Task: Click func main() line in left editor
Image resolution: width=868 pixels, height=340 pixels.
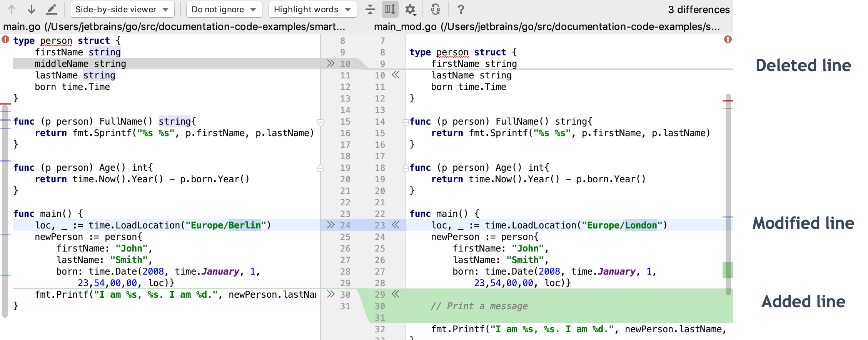Action: pyautogui.click(x=48, y=214)
